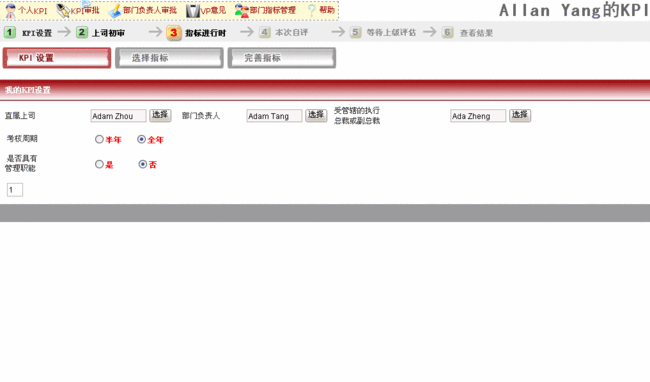Click the Adam Zhou supervisor field
Screen dimensions: 650x382
(x=118, y=116)
